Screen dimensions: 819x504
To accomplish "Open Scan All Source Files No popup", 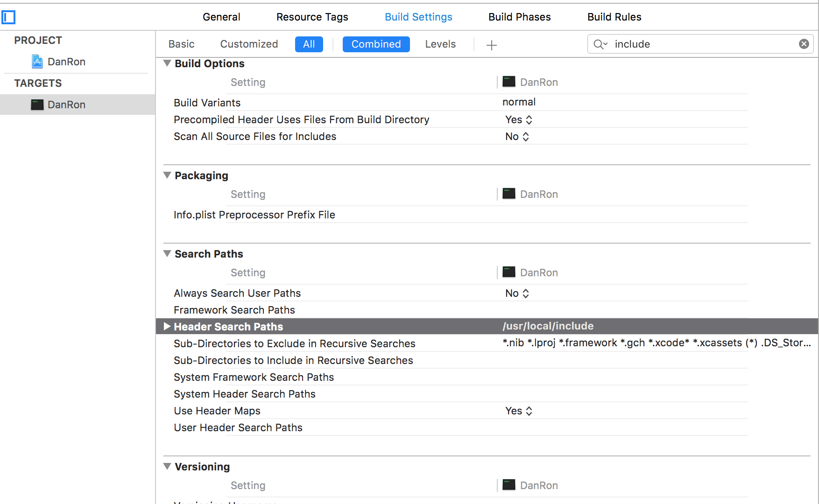I will point(517,136).
